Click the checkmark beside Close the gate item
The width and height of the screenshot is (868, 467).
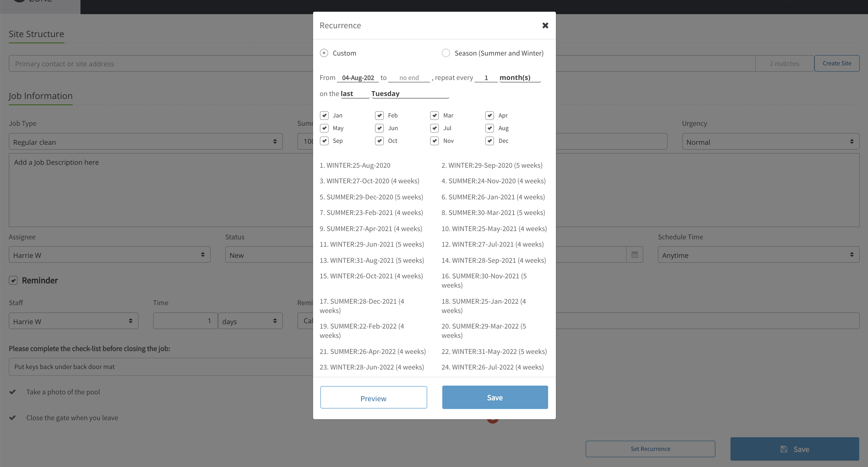(x=12, y=418)
